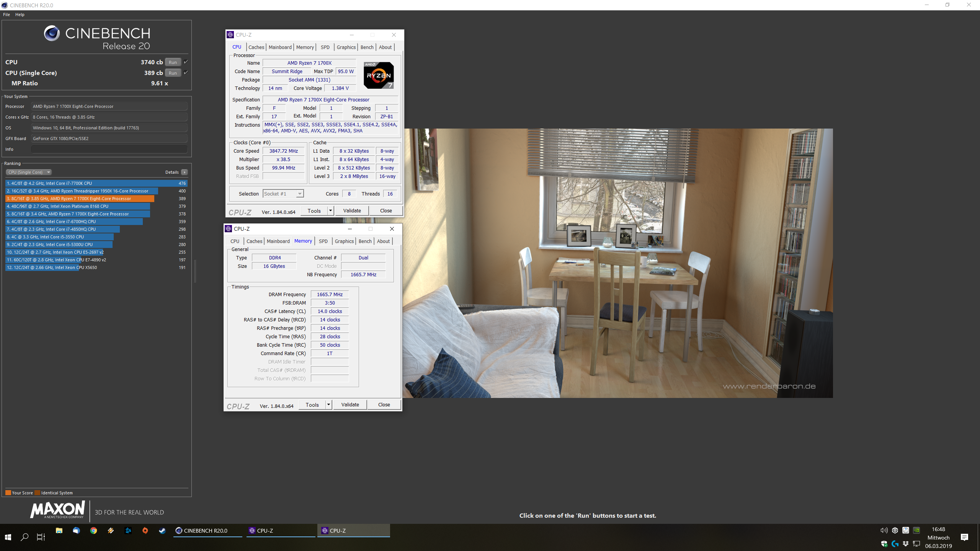This screenshot has height=551, width=980.
Task: Launch Google Chrome from the taskbar
Action: pos(93,530)
